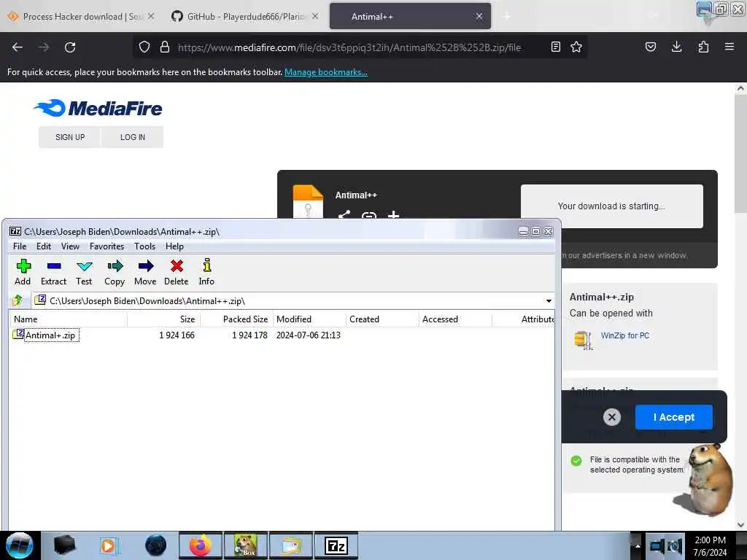Image resolution: width=747 pixels, height=560 pixels.
Task: Open the Firefox downloads panel
Action: click(676, 47)
